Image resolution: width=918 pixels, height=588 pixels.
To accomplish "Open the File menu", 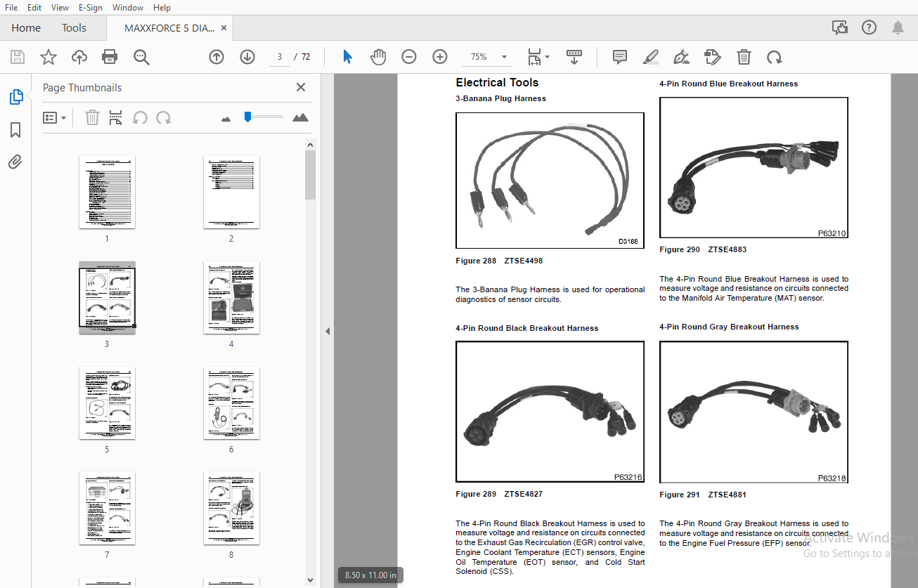I will click(x=11, y=7).
